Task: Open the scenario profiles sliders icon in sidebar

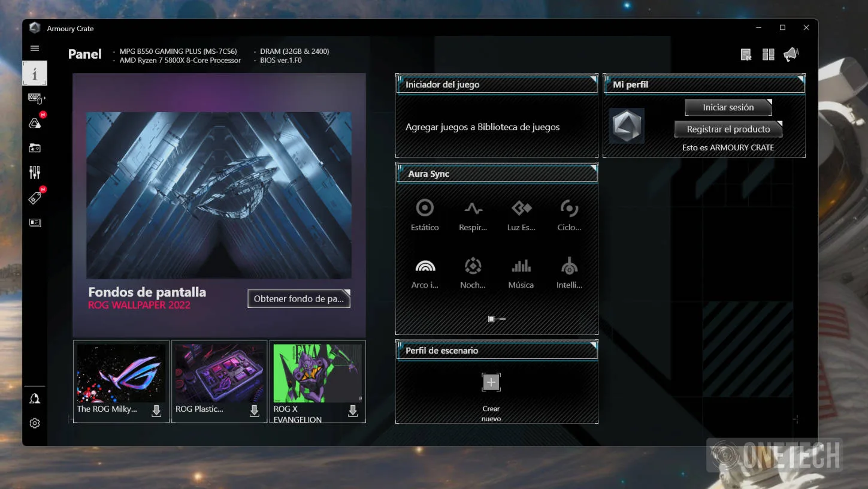Action: (x=35, y=173)
